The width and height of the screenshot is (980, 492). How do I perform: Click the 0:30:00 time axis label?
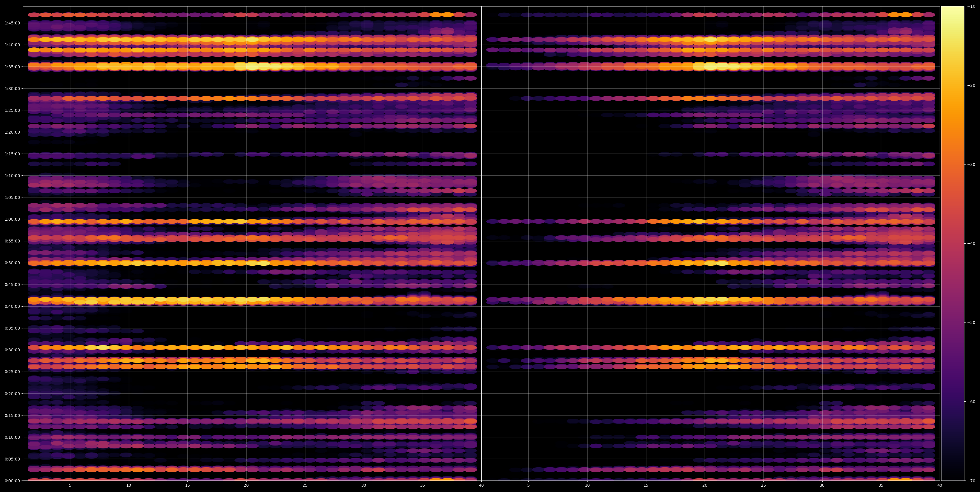tap(12, 350)
